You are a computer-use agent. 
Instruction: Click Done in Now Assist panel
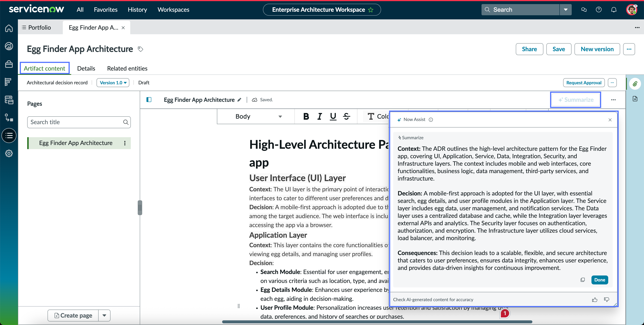pyautogui.click(x=599, y=280)
